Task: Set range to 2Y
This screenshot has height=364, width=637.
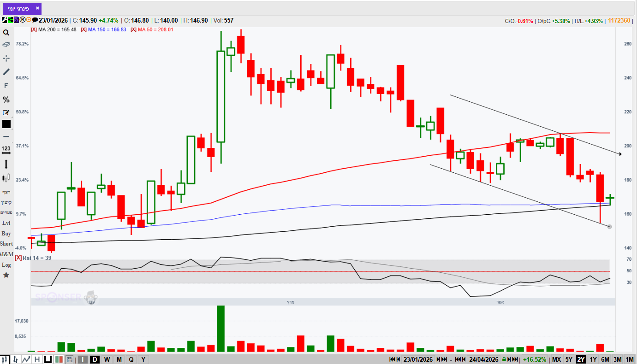Action: [581, 359]
